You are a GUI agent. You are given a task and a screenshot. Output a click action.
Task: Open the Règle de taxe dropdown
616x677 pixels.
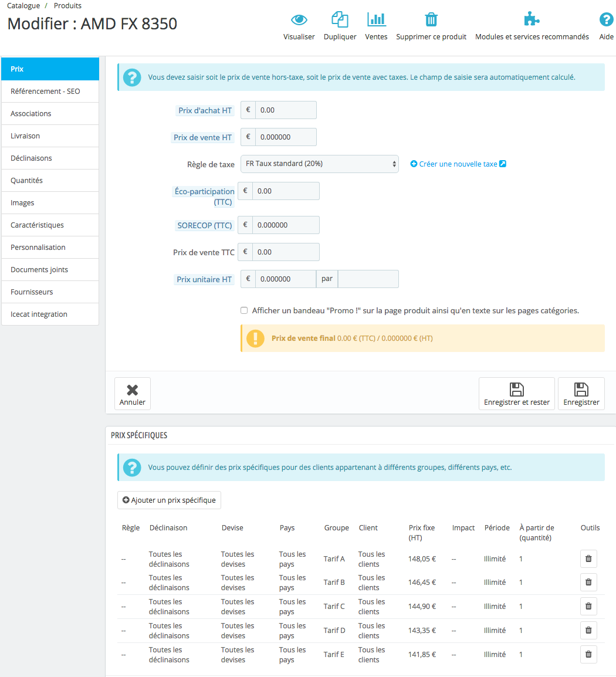[x=319, y=164]
